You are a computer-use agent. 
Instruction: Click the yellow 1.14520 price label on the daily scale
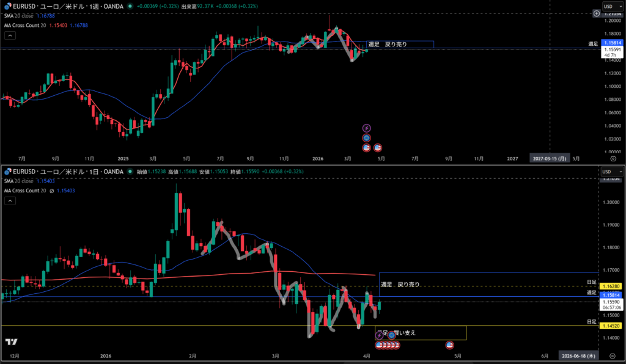click(x=612, y=326)
